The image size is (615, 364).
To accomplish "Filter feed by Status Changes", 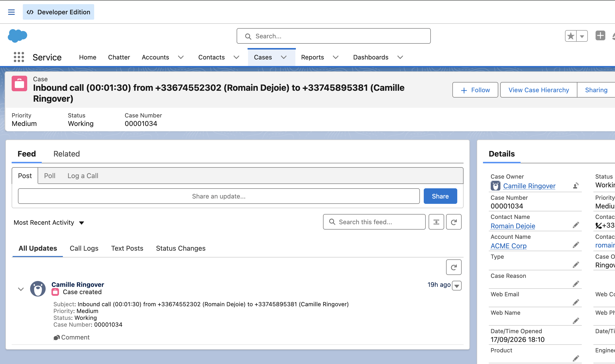I will [181, 248].
